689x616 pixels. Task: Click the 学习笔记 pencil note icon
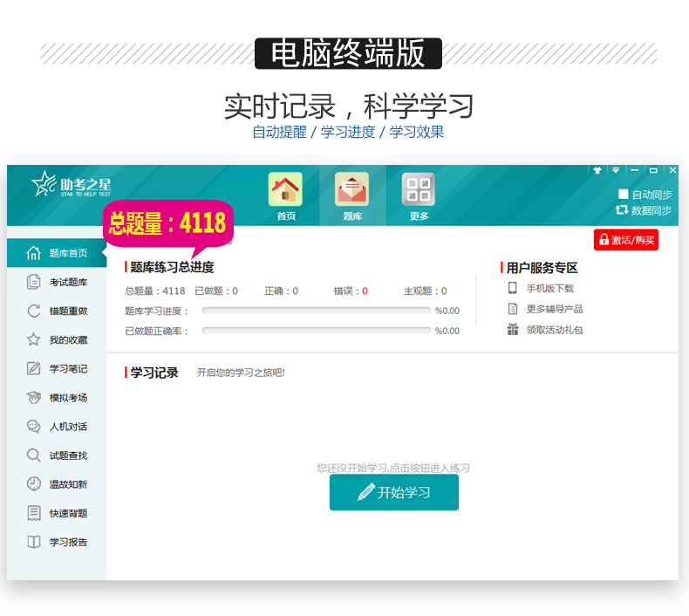pyautogui.click(x=33, y=368)
